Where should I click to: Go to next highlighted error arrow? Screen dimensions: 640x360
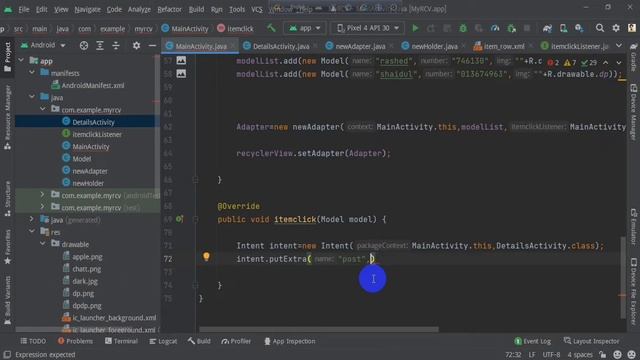619,62
